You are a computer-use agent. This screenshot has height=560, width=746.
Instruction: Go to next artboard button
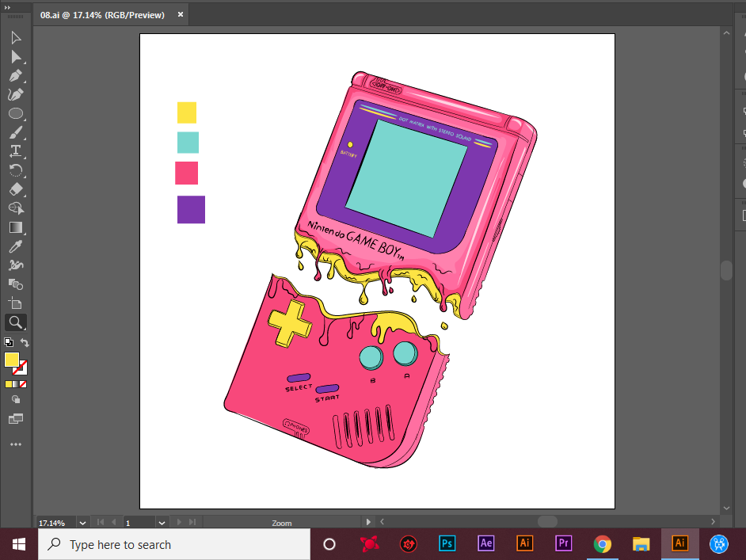pos(179,522)
